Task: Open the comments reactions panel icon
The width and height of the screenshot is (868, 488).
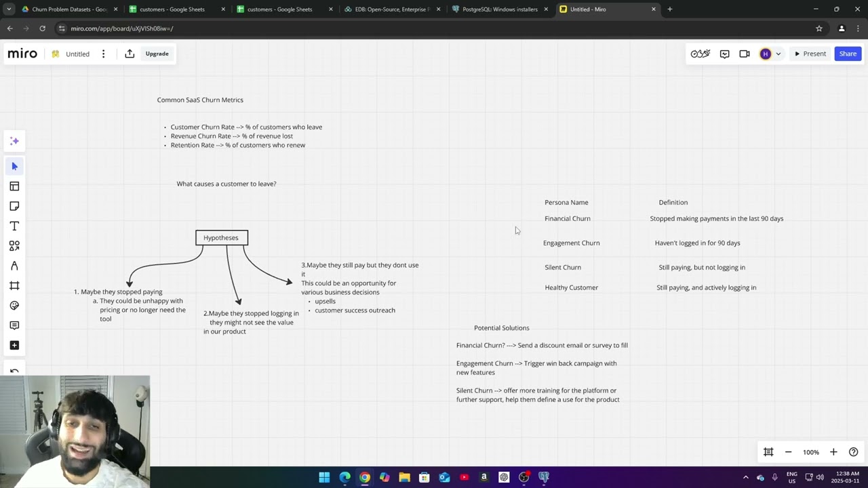Action: click(x=724, y=54)
